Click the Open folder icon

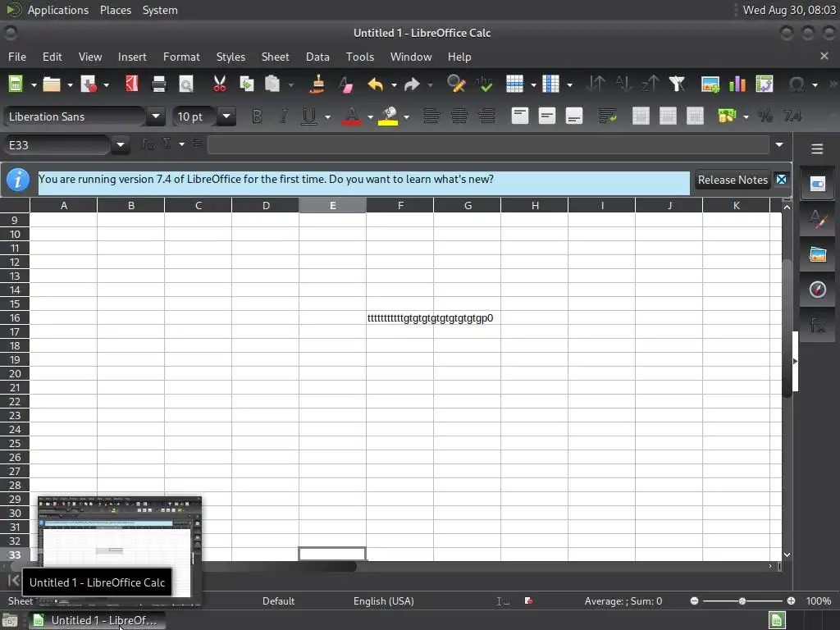pos(52,84)
